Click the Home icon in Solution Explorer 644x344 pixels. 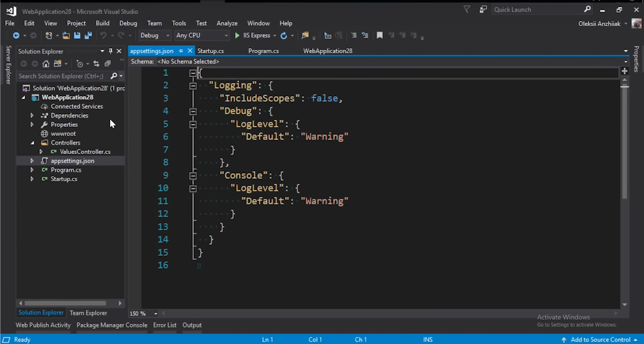click(x=46, y=64)
